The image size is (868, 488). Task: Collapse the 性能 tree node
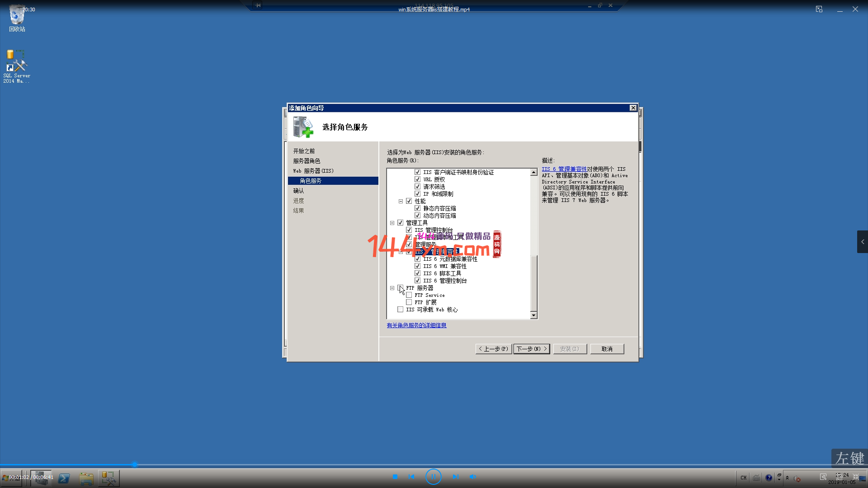point(401,201)
